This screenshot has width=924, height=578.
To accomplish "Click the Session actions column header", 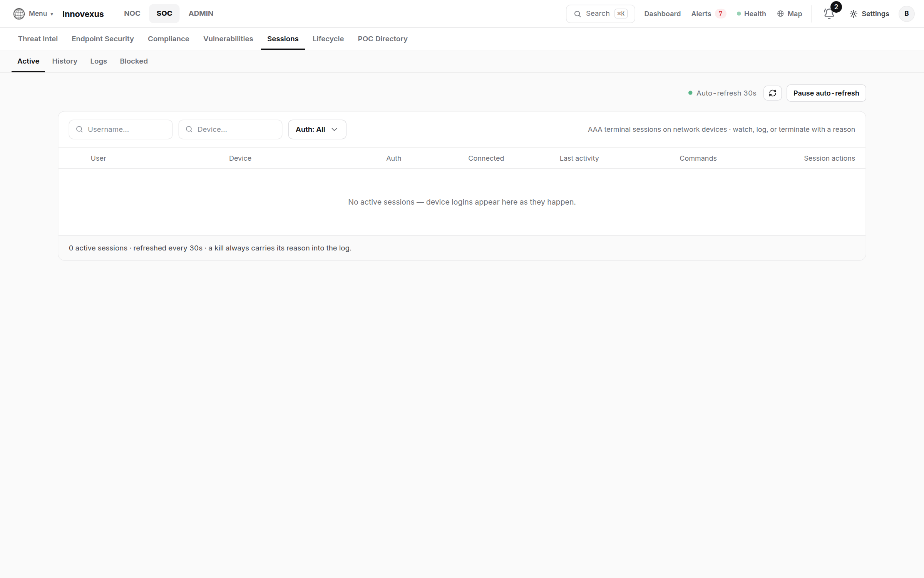I will pos(829,158).
